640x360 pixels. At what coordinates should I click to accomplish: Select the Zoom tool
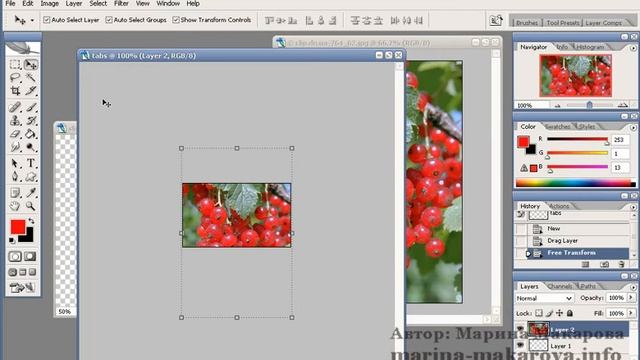[31, 206]
